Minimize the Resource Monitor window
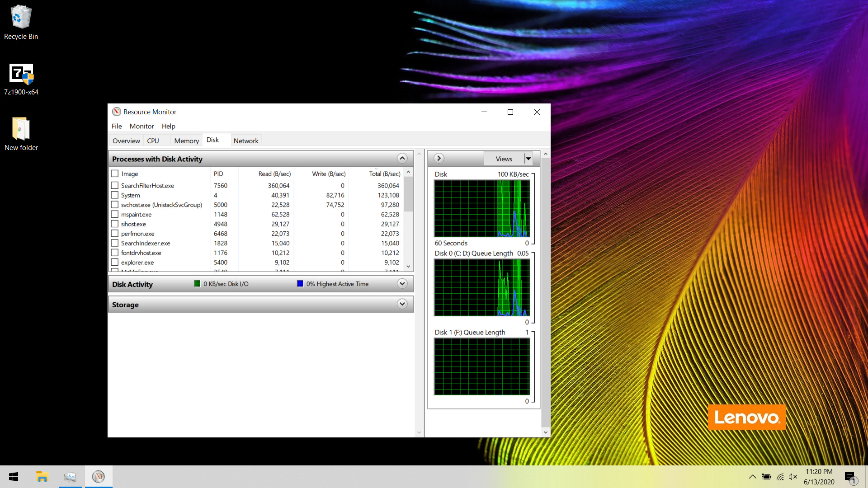 tap(484, 112)
